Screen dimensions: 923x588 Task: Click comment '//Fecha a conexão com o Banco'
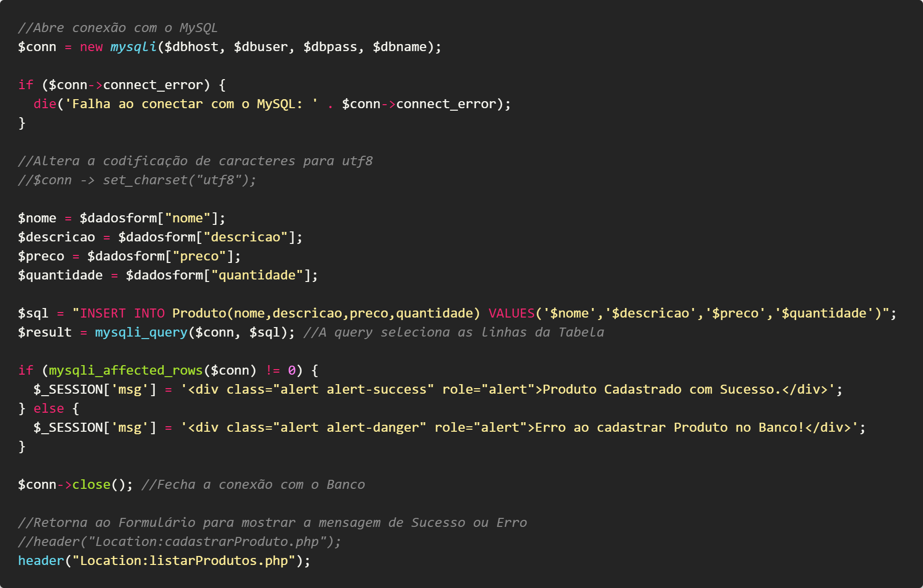[x=253, y=484]
